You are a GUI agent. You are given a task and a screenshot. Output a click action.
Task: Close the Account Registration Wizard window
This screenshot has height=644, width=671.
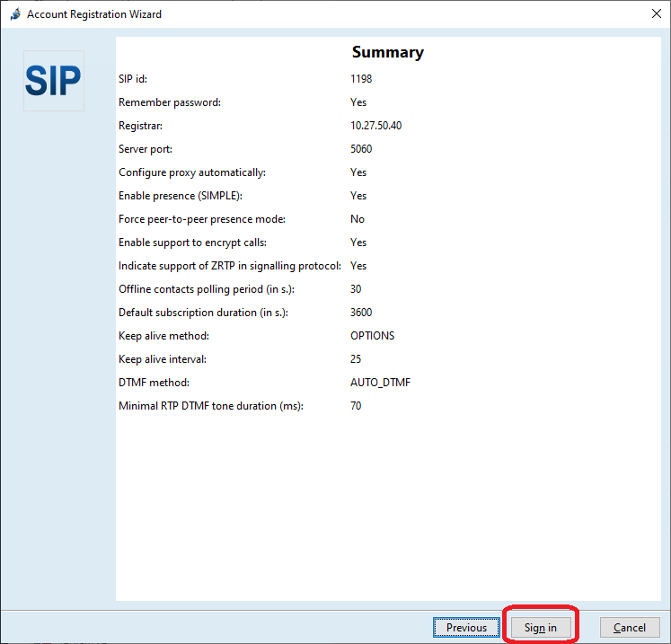(x=653, y=14)
